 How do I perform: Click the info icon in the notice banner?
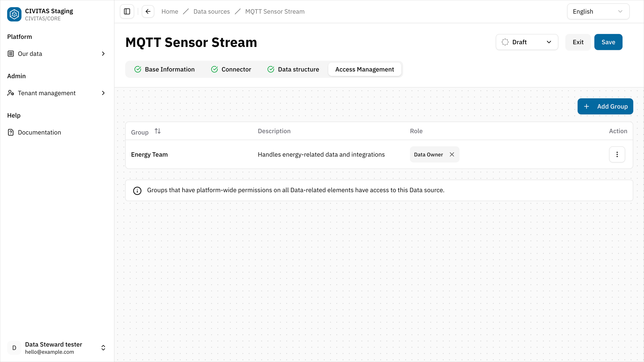click(137, 191)
